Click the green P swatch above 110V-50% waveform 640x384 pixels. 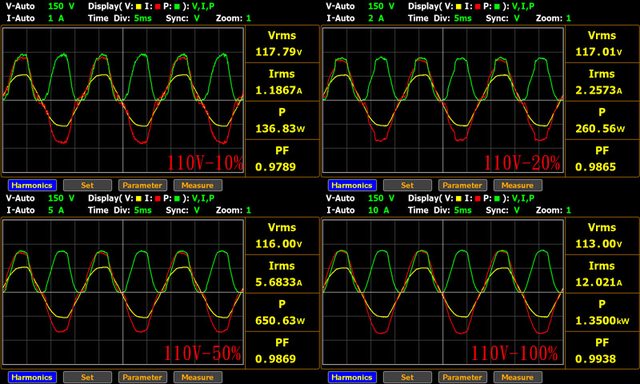pyautogui.click(x=177, y=199)
